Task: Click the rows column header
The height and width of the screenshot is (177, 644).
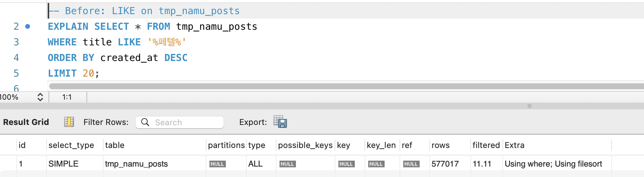Action: [441, 145]
